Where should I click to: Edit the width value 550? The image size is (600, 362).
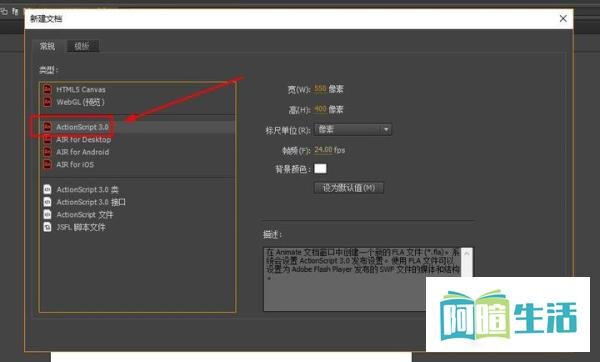click(320, 89)
